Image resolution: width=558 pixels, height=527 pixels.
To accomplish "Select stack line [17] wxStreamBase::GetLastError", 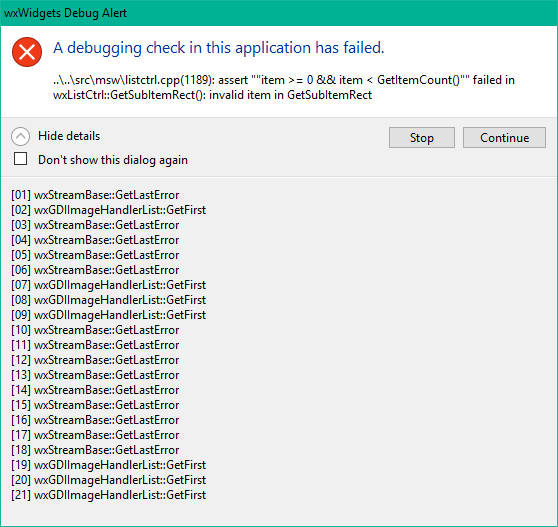I will [x=95, y=435].
